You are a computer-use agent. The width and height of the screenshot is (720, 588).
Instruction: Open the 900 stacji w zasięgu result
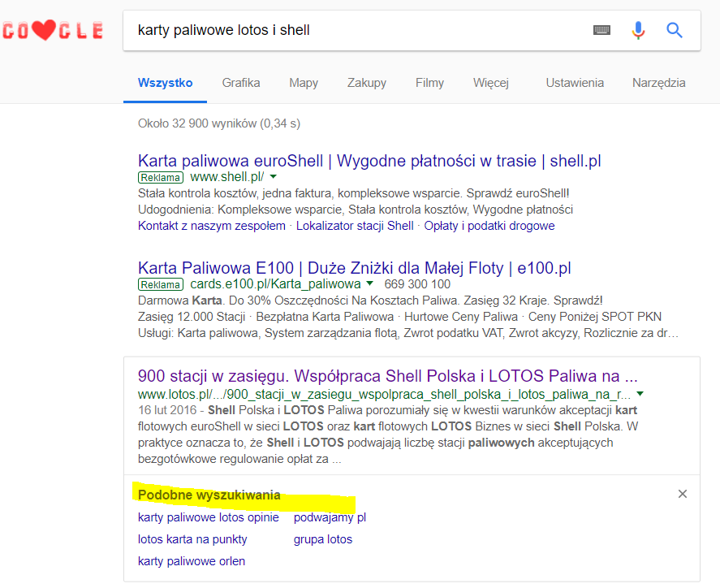[388, 376]
